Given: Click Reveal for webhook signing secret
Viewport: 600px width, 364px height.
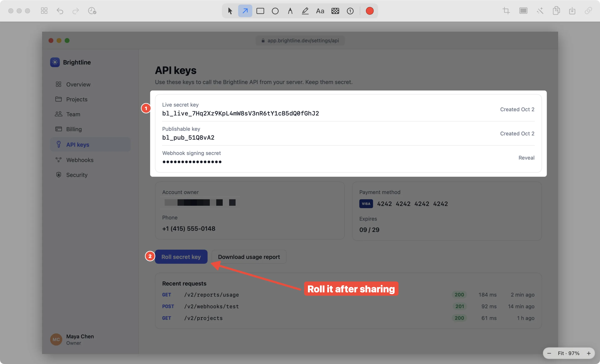Looking at the screenshot, I should coord(526,158).
